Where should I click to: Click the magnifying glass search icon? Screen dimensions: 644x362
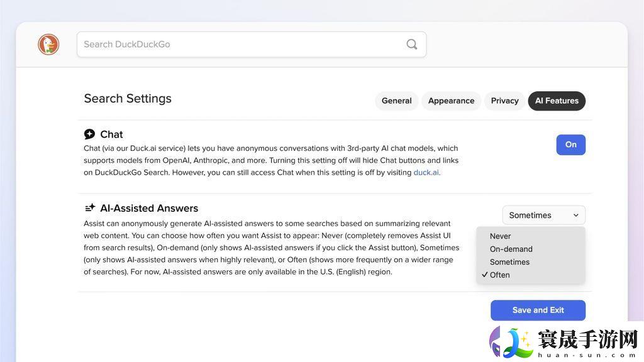point(411,44)
